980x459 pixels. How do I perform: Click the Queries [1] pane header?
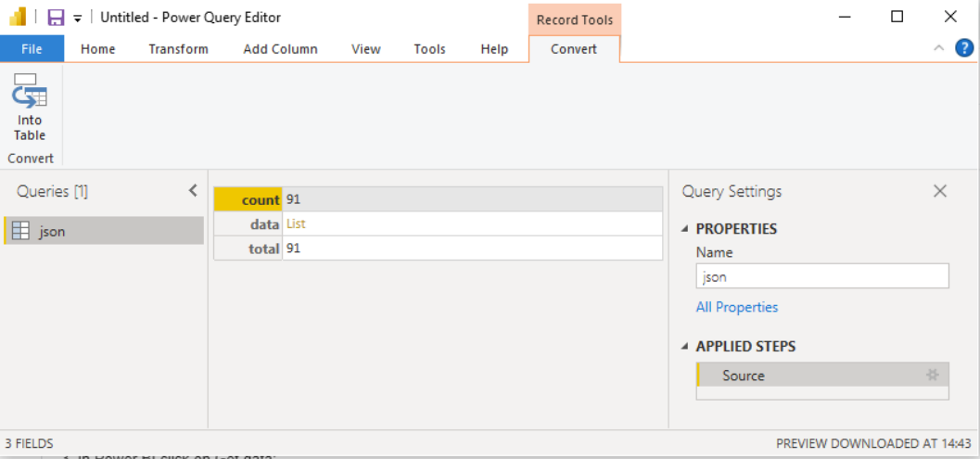(x=53, y=191)
